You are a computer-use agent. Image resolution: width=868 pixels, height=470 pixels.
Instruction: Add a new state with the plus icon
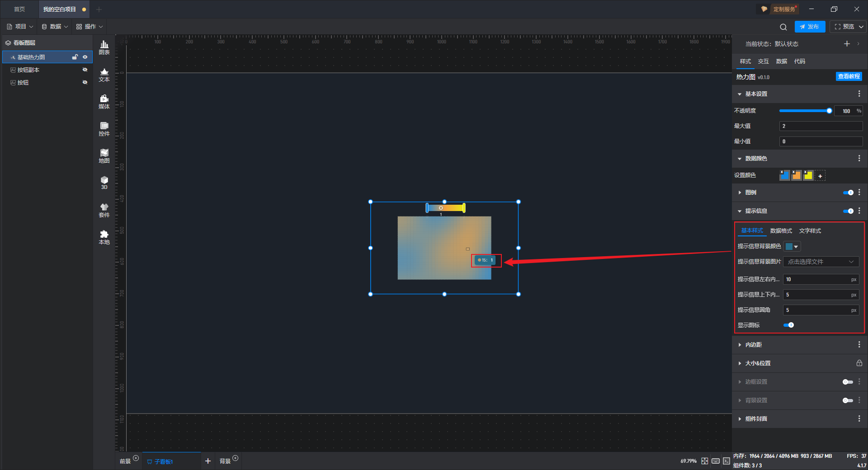[847, 44]
